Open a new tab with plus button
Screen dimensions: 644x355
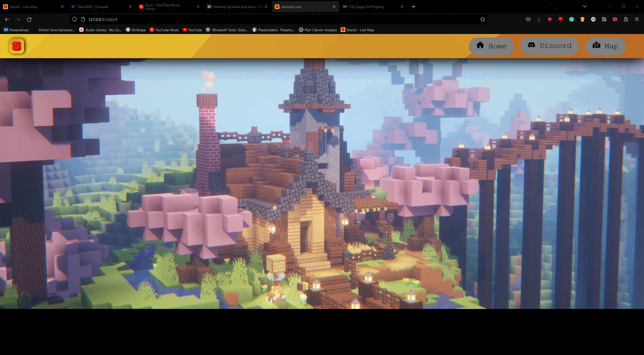pos(413,7)
